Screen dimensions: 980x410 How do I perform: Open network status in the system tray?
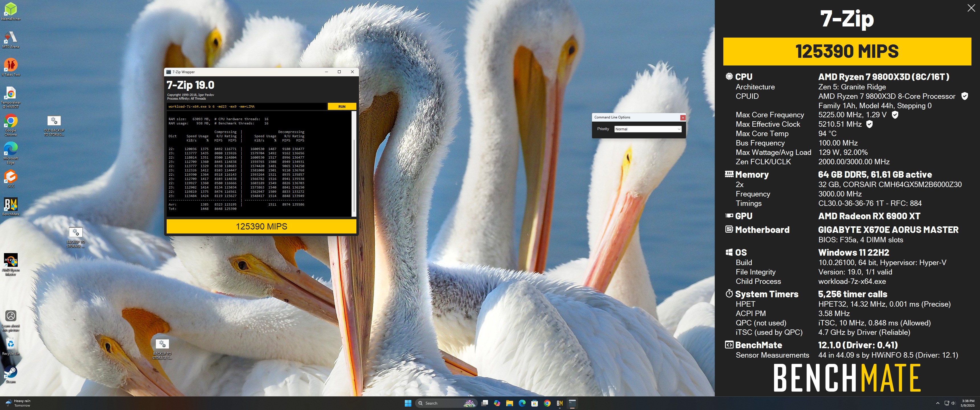pyautogui.click(x=946, y=403)
